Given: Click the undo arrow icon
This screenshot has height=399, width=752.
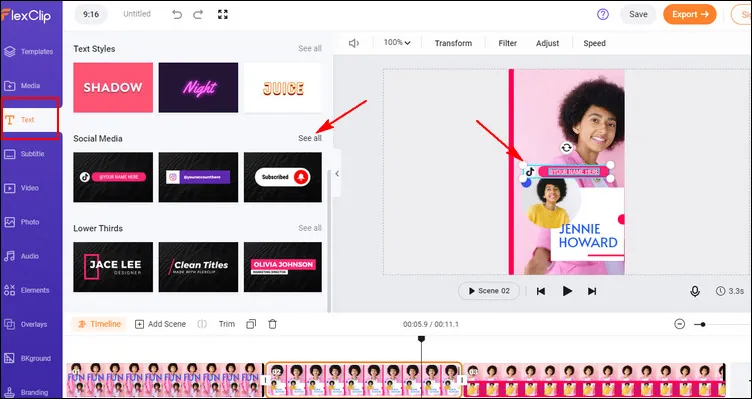Looking at the screenshot, I should [177, 14].
